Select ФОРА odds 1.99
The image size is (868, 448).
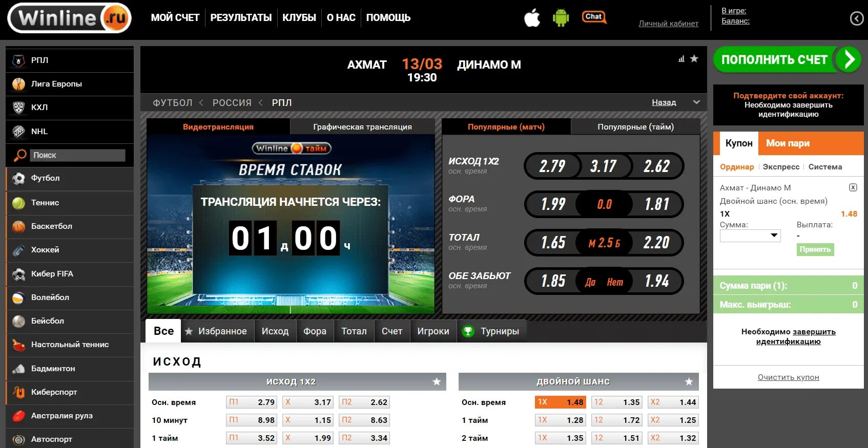(553, 204)
